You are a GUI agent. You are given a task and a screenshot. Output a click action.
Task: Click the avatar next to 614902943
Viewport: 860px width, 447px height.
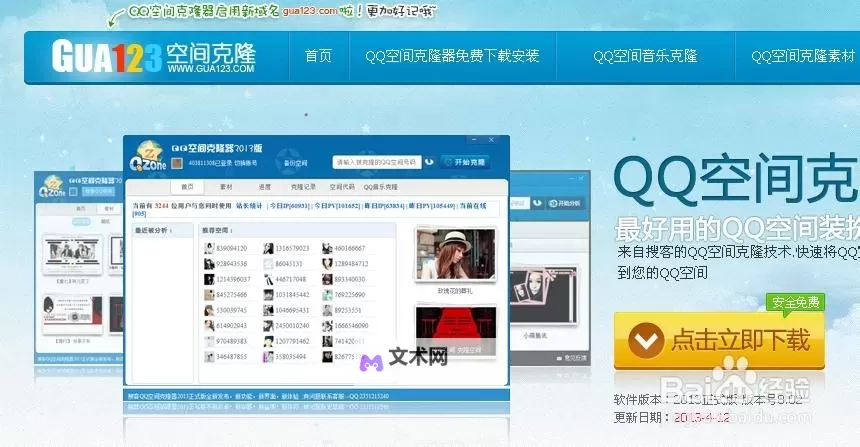tap(209, 325)
